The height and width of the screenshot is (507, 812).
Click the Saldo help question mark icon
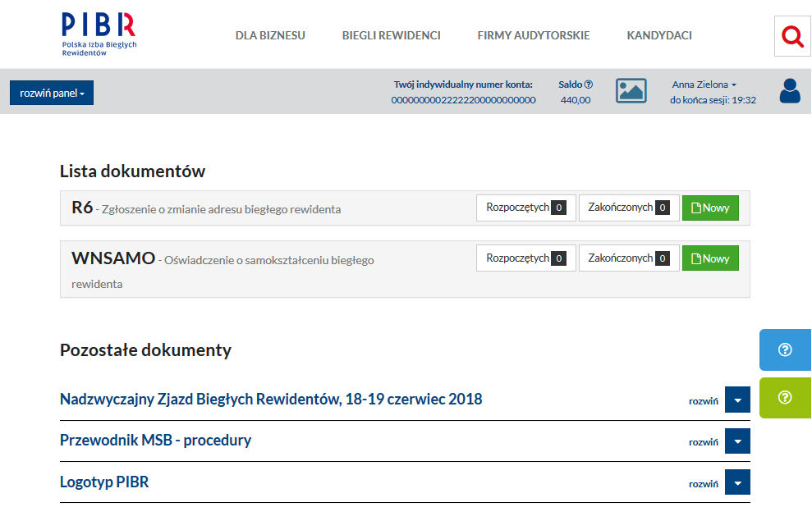(x=589, y=84)
